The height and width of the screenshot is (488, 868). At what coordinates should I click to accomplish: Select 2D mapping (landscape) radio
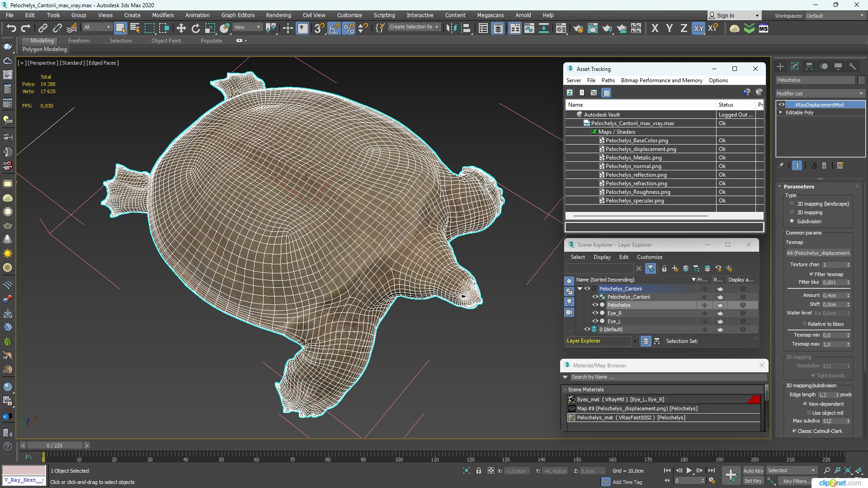[x=792, y=204]
